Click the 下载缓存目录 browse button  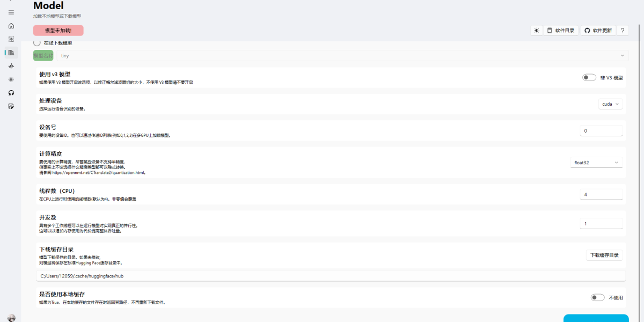604,255
